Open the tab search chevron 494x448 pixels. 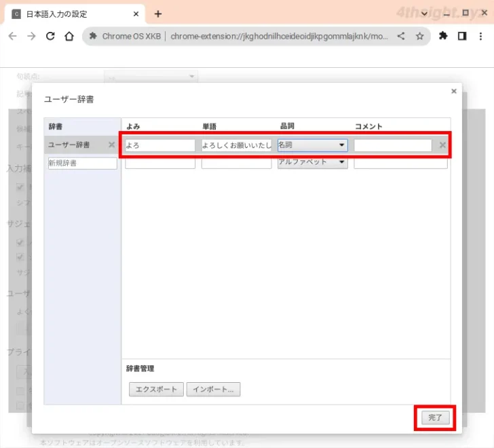424,14
